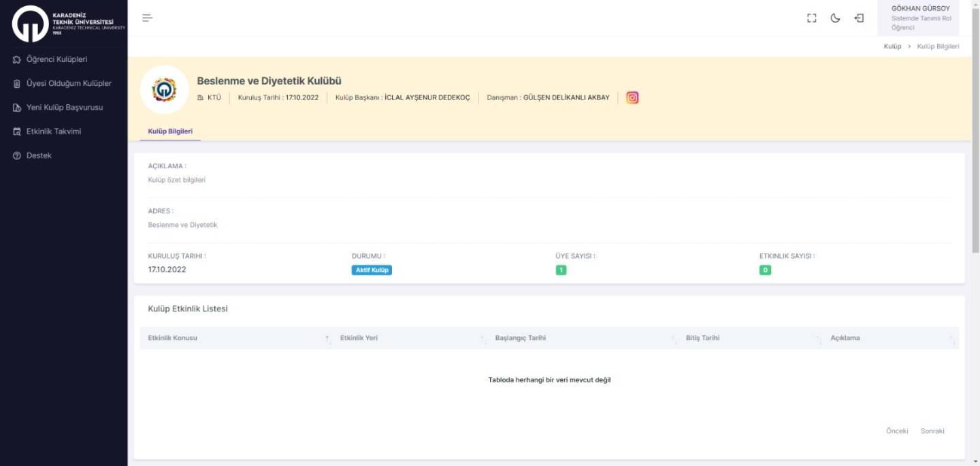This screenshot has height=466, width=980.
Task: Click the hamburger menu icon to collapse sidebar
Action: [x=147, y=18]
